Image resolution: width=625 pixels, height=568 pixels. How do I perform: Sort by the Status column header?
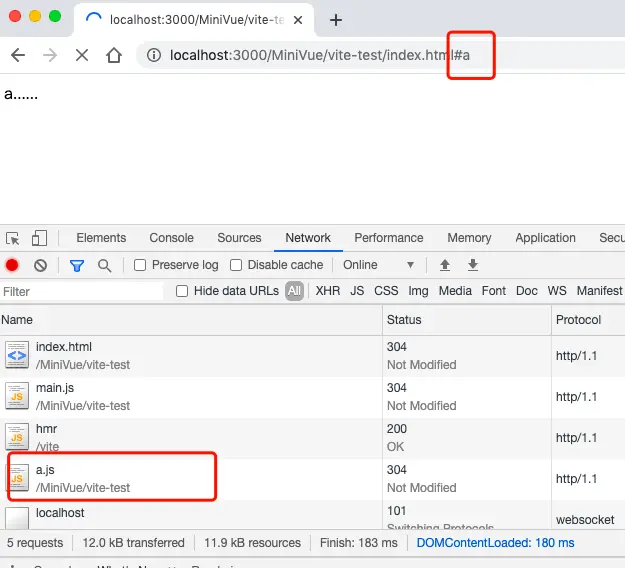[x=467, y=320]
